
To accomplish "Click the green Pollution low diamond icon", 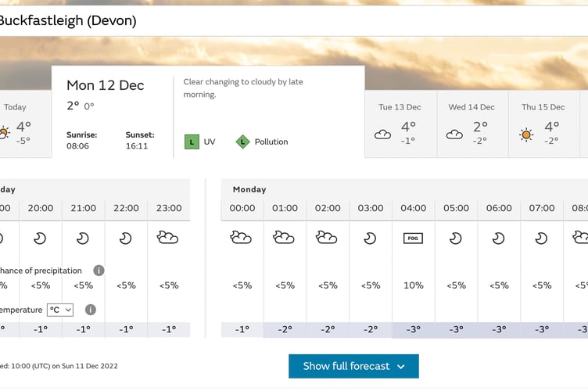I will (242, 142).
